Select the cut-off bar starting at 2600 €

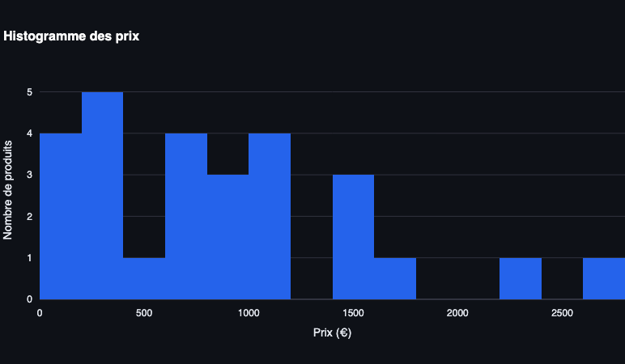point(604,278)
